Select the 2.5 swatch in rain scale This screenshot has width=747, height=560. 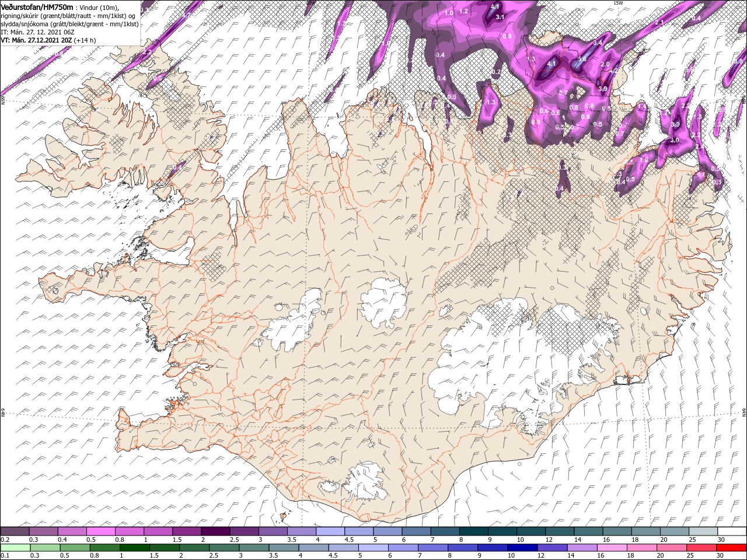coord(224,547)
